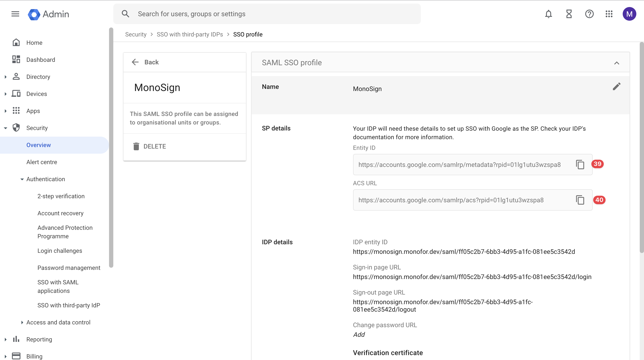Open the Google apps grid

(609, 14)
